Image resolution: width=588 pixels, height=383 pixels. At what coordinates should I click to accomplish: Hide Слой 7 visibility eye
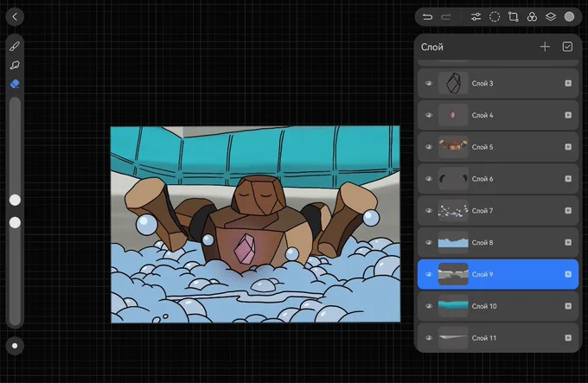429,211
